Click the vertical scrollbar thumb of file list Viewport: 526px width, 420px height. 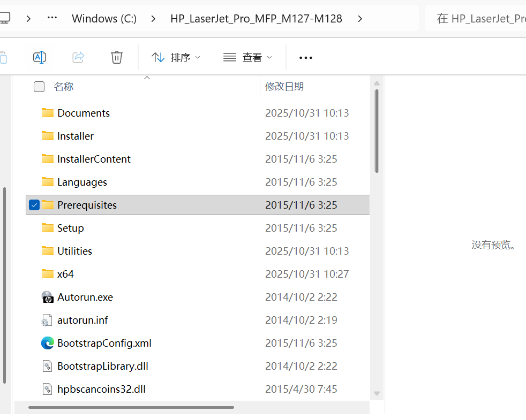point(377,131)
